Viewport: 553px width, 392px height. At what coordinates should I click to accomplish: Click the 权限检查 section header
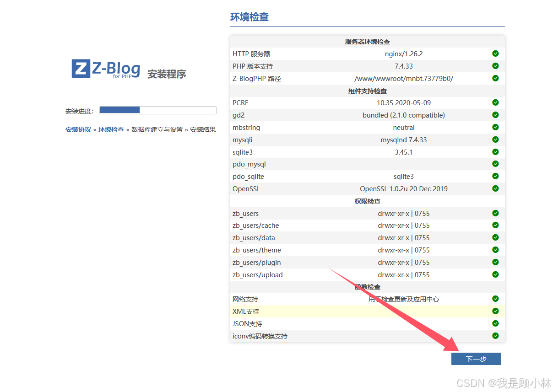(368, 201)
